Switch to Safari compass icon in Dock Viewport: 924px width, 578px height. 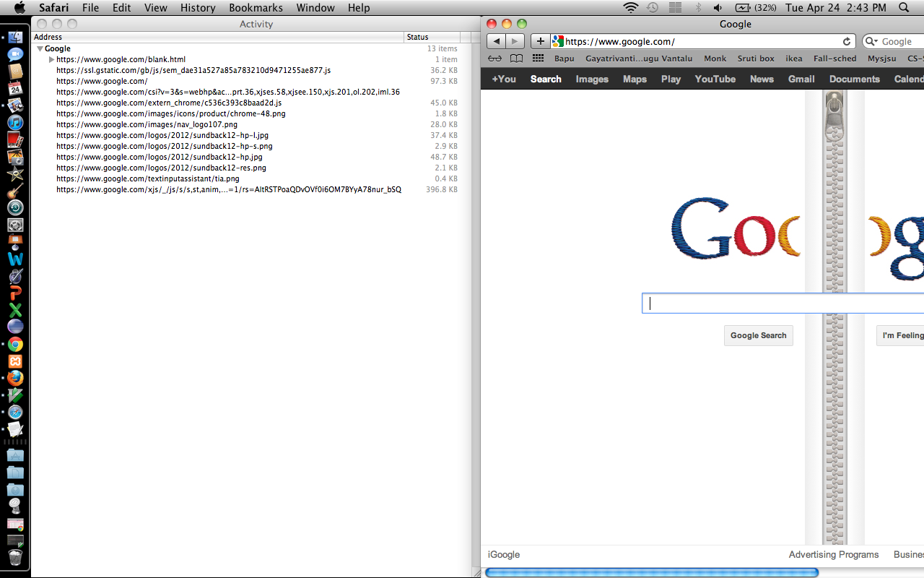[15, 412]
